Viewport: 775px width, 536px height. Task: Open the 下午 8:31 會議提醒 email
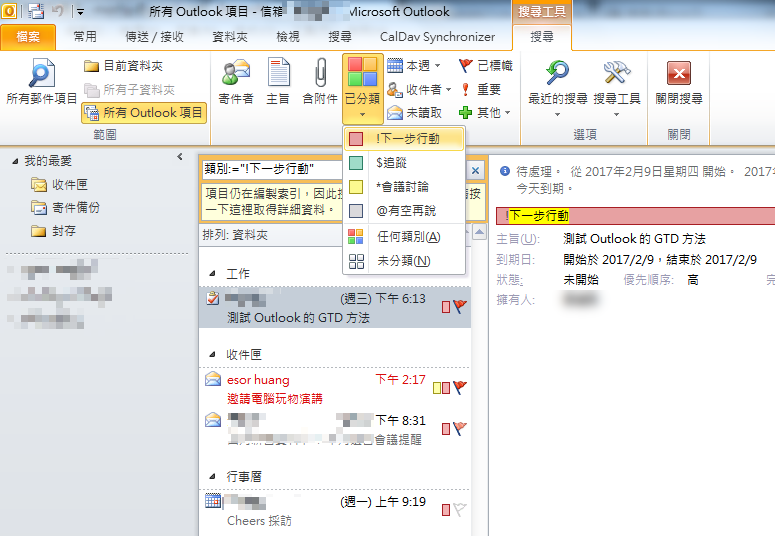pos(335,429)
